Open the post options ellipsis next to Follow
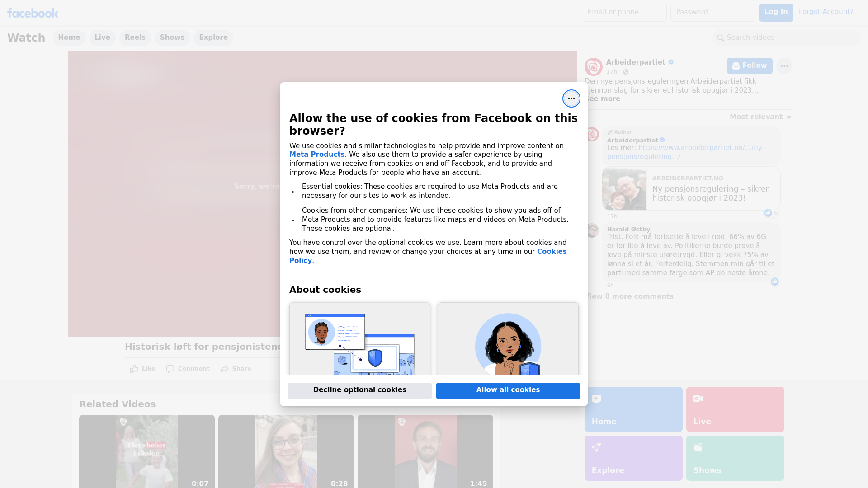Image resolution: width=868 pixels, height=488 pixels. click(784, 66)
